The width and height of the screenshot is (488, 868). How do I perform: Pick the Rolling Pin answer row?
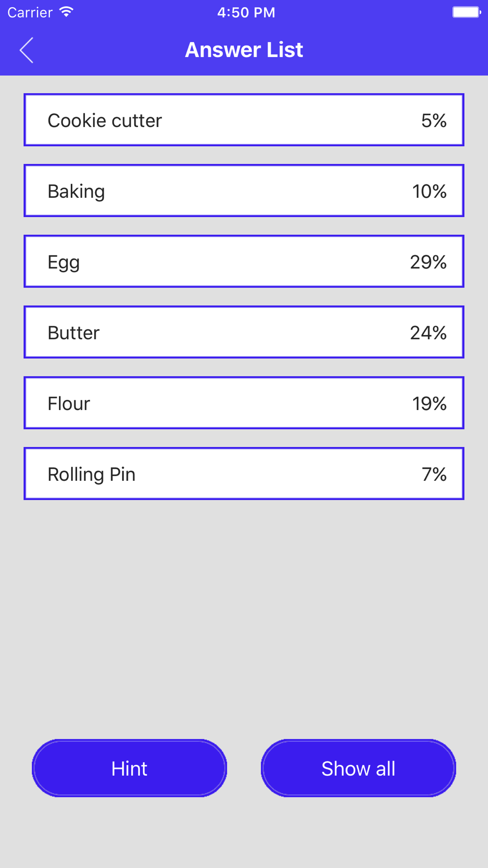coord(244,474)
